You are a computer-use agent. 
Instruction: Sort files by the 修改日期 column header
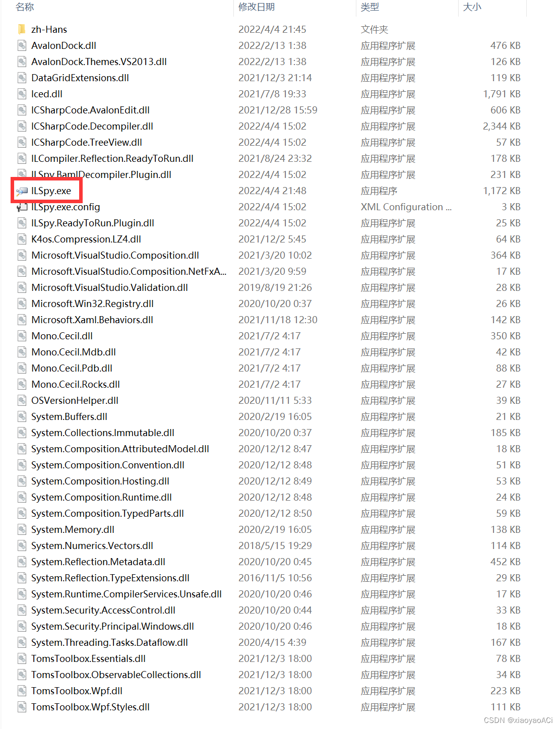click(x=257, y=7)
